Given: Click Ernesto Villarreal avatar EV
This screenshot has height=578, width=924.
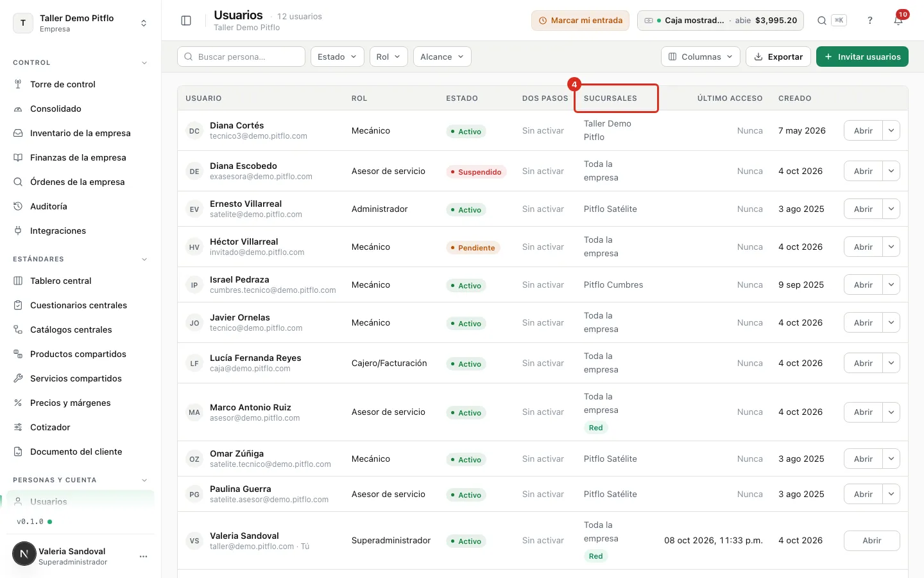Looking at the screenshot, I should (194, 209).
